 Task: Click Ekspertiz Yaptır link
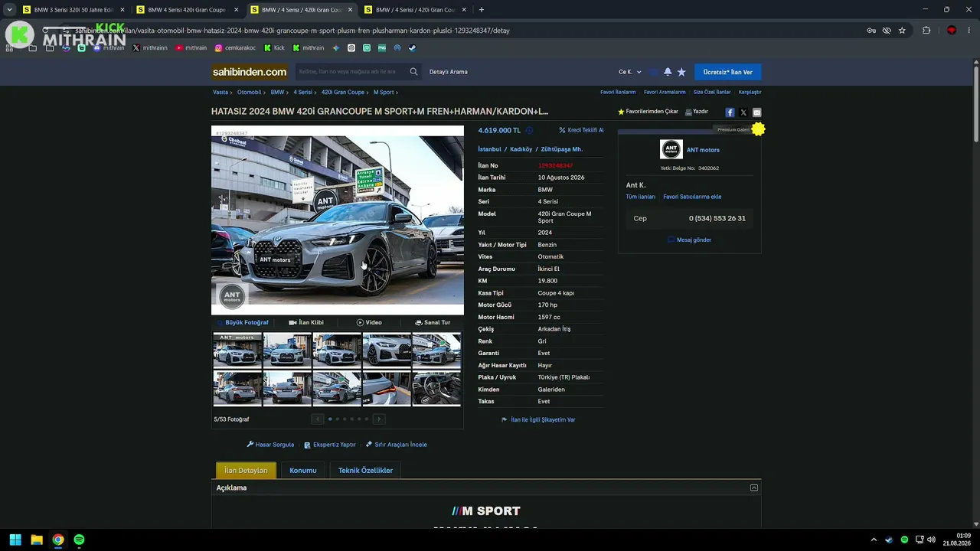(330, 445)
